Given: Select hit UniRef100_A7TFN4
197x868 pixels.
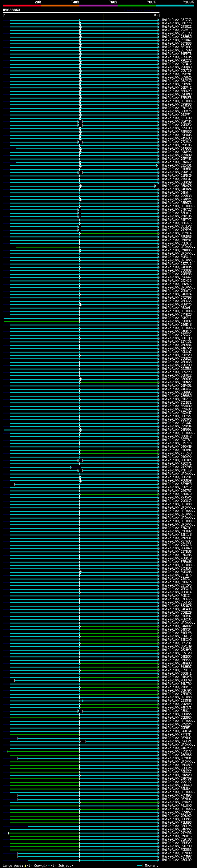Looking at the screenshot, I should (x=177, y=734).
